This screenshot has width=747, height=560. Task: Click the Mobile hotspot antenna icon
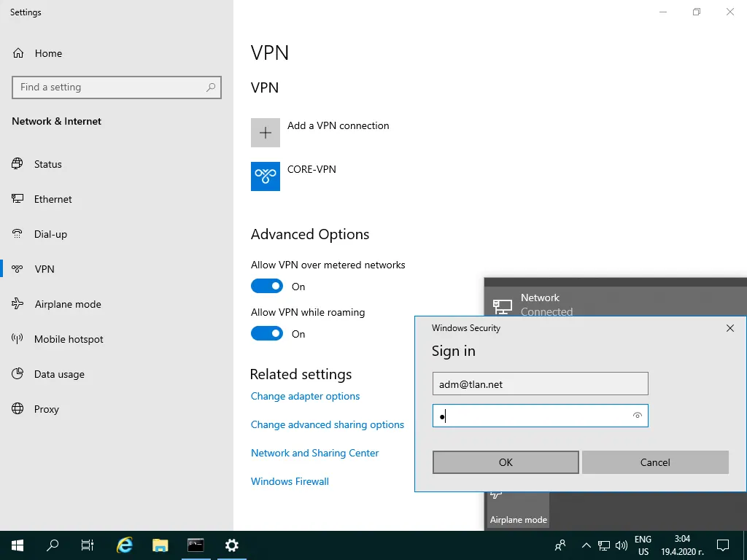point(18,338)
